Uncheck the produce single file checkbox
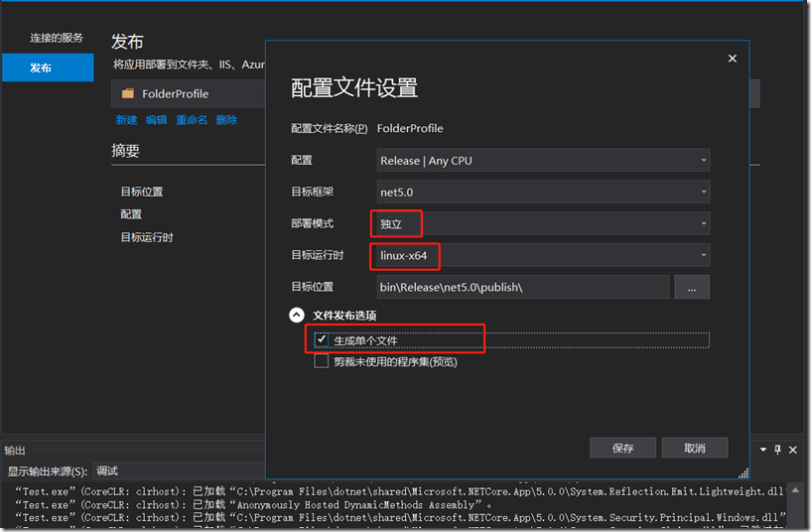 point(322,339)
